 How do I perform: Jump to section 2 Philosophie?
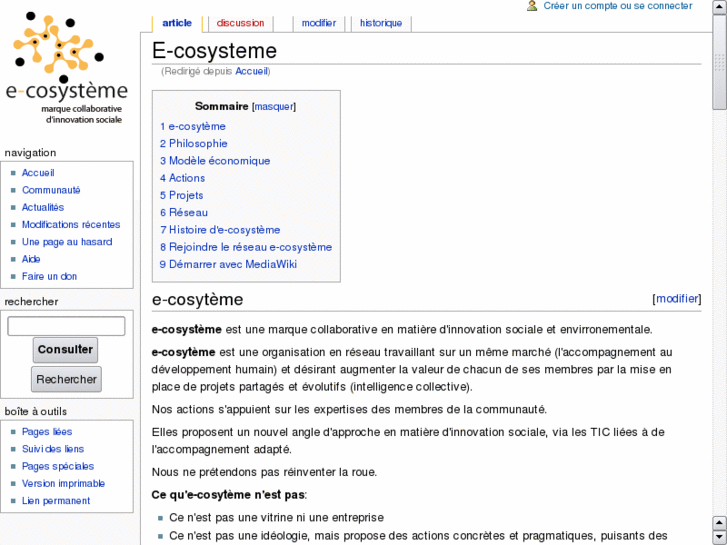(x=194, y=144)
